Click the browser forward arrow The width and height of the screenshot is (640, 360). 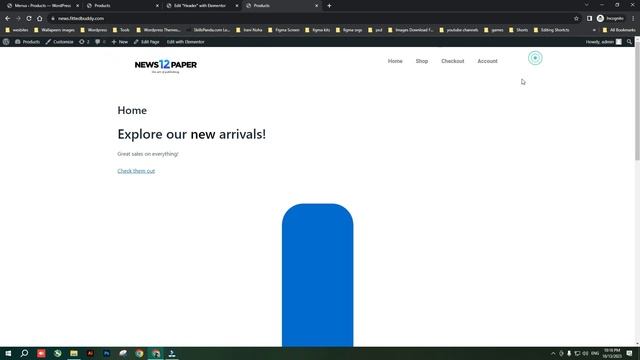[x=18, y=18]
